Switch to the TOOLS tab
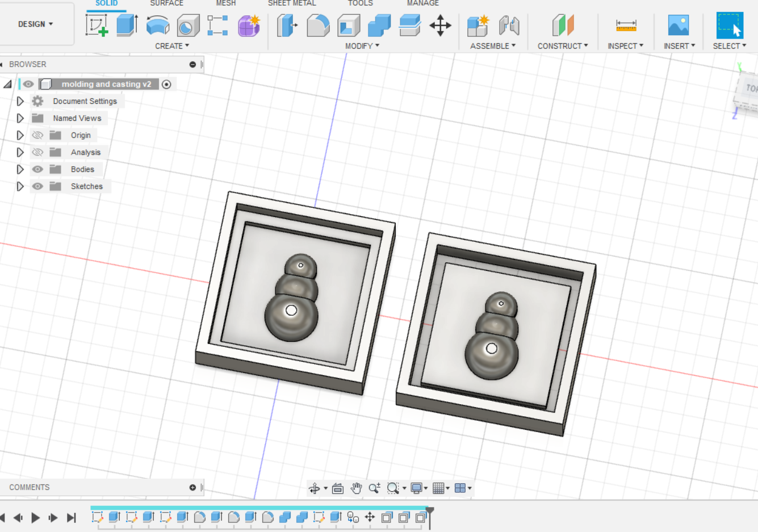The height and width of the screenshot is (532, 758). [x=361, y=3]
